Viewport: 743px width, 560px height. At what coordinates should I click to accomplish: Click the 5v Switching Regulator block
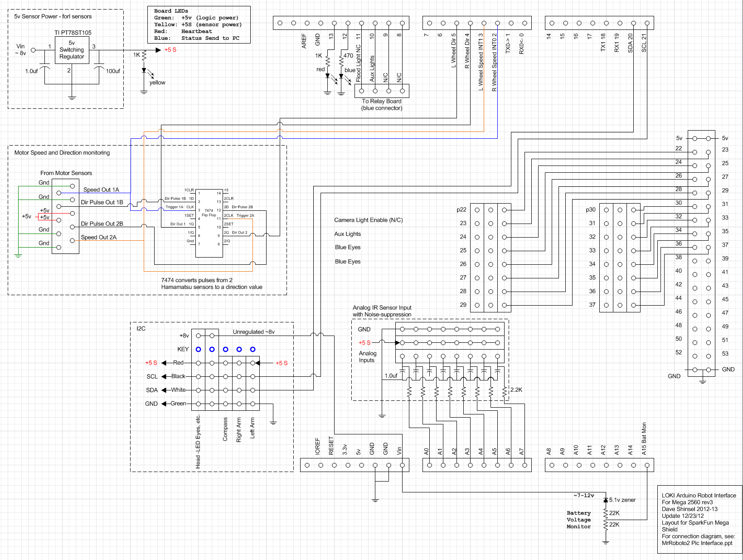point(72,50)
